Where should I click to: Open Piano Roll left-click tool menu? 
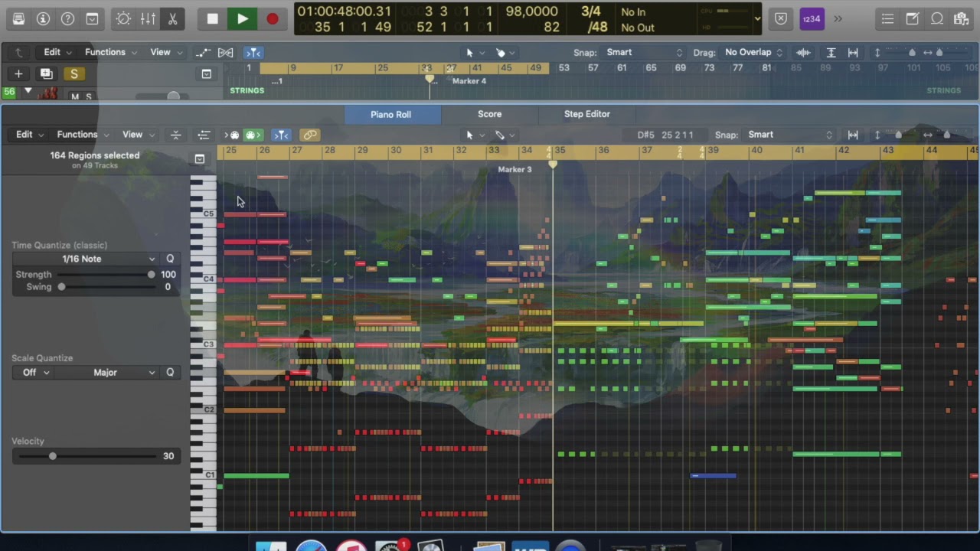473,135
